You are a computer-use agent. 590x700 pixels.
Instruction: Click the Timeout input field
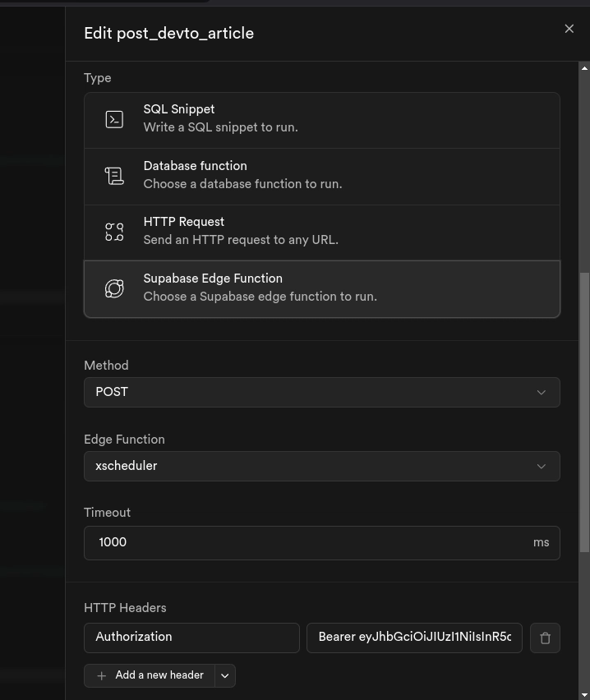click(308, 542)
